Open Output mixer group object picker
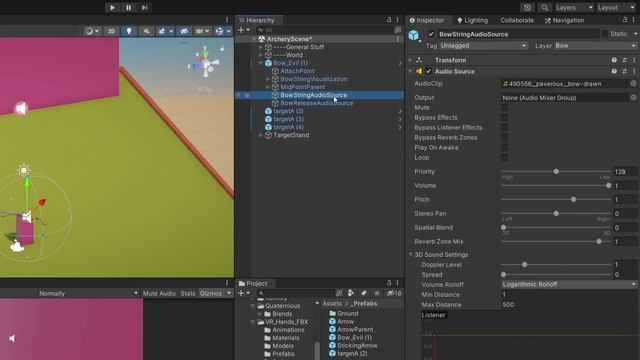This screenshot has width=640, height=360. (x=633, y=98)
